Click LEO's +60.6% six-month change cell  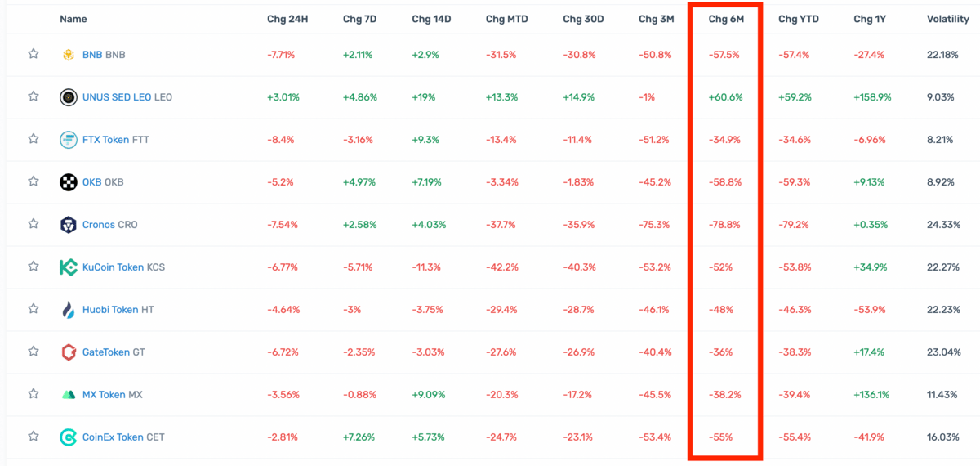click(726, 97)
